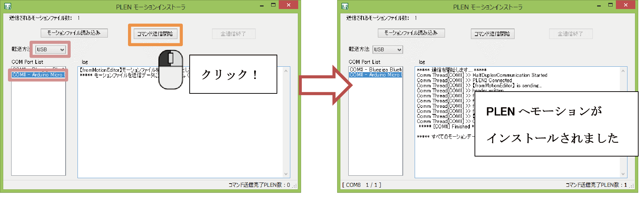Click the status text [ COM8 1 / 1 ]
Screen dimensions: 644x198
tap(362, 185)
